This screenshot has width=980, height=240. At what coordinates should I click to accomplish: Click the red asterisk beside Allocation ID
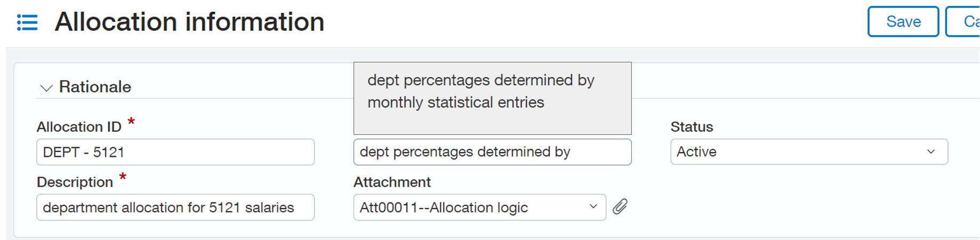131,122
